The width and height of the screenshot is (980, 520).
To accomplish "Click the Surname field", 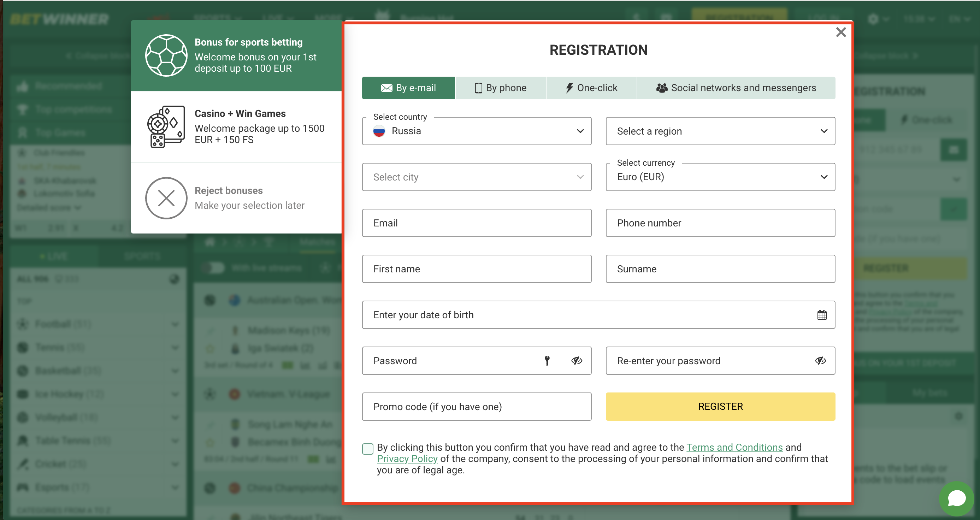I will pos(721,269).
